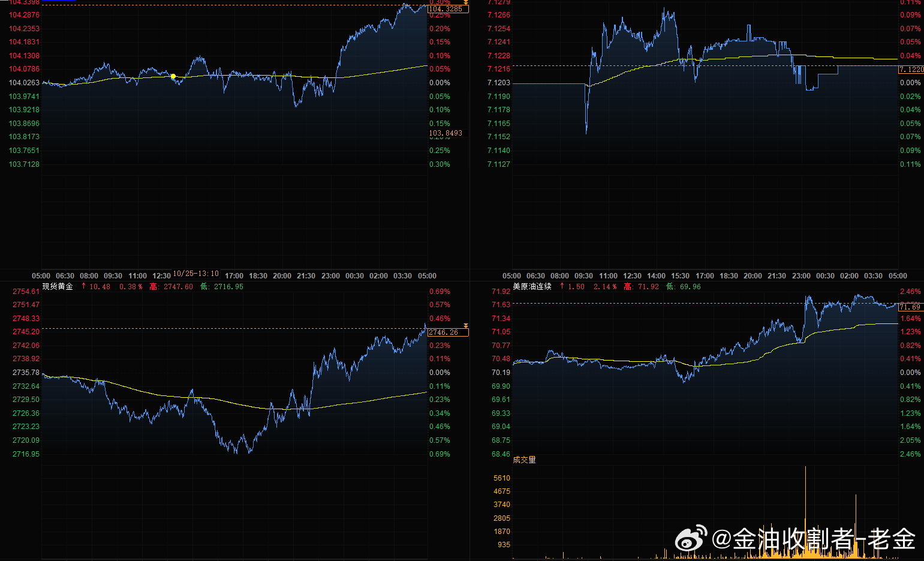
Task: Click the gold change percent 0.38%
Action: [131, 287]
